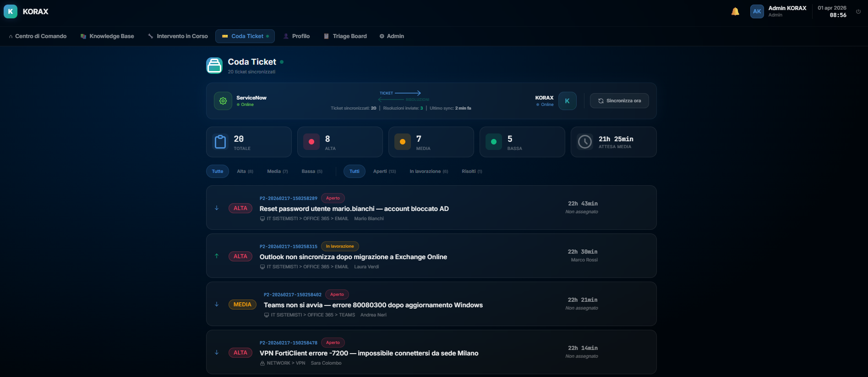Click the Aperto status badge on Reset password ticket
The image size is (868, 377).
(333, 198)
